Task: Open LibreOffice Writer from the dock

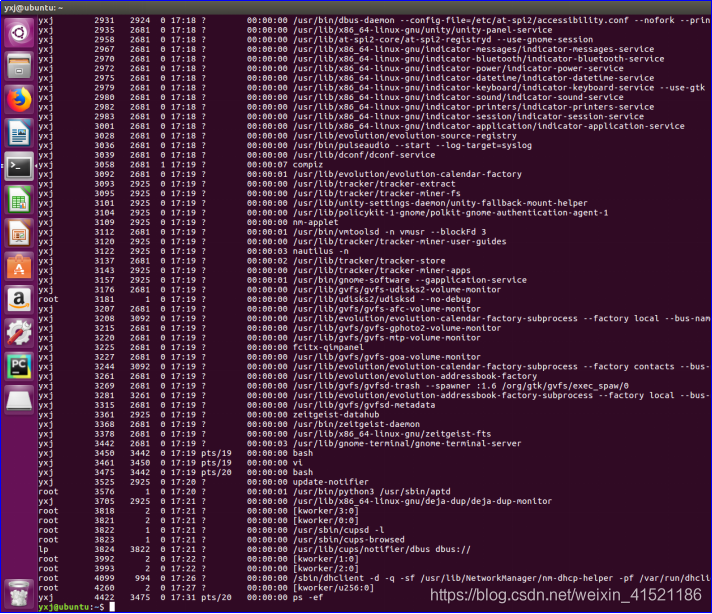Action: 19,133
